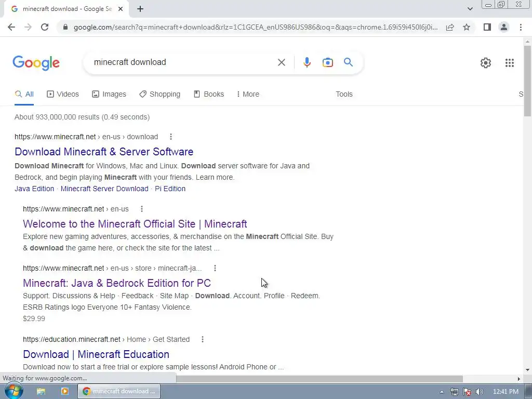Close the minecraft download tab
This screenshot has width=532, height=399.
[x=121, y=9]
